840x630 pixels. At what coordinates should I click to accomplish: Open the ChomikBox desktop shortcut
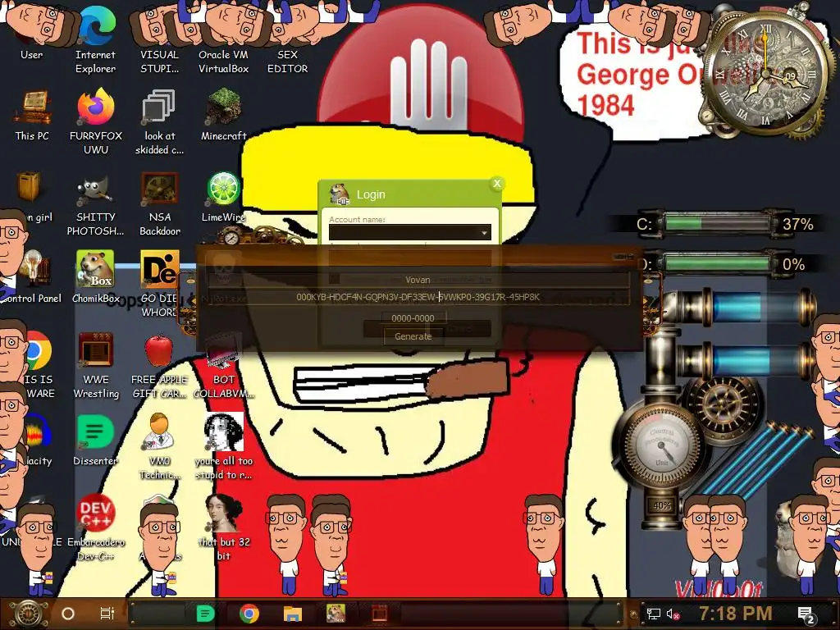coord(95,277)
